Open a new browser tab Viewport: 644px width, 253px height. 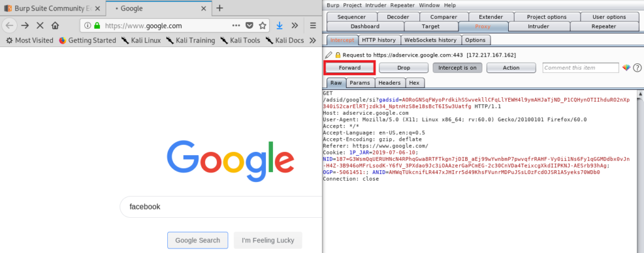219,8
